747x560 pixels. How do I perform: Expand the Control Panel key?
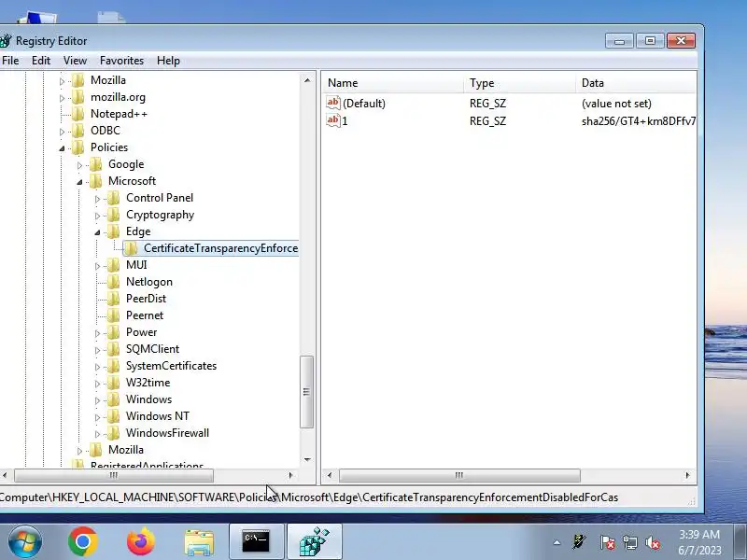pos(97,199)
